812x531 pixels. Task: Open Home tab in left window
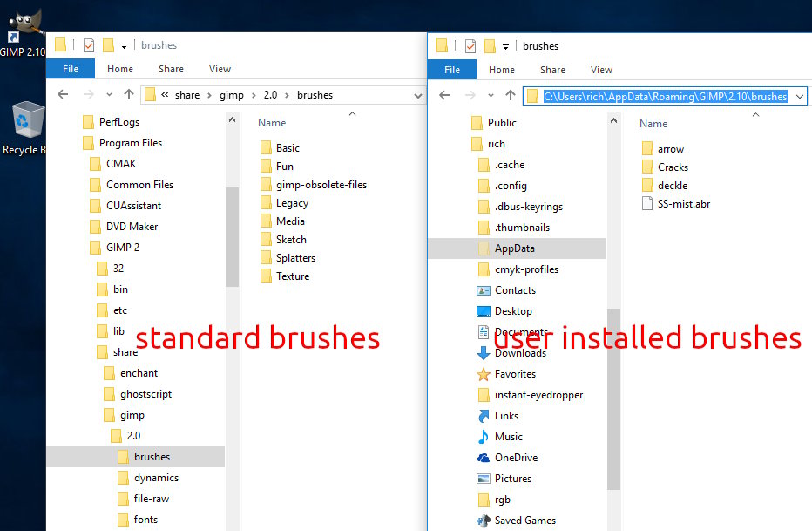pos(120,69)
